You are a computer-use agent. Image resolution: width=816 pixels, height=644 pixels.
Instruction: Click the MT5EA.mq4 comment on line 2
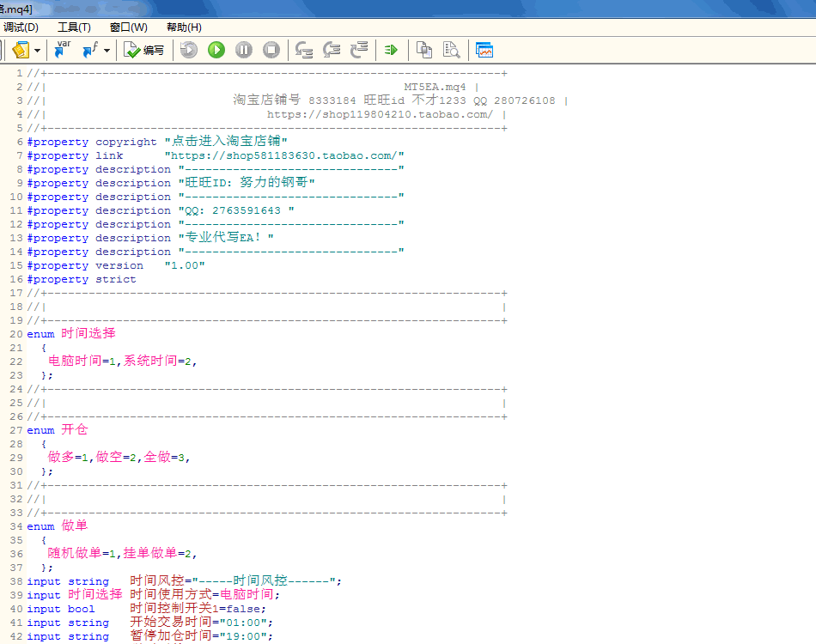435,87
